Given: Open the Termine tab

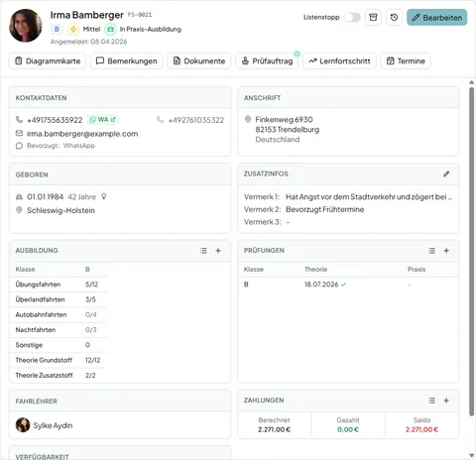Looking at the screenshot, I should pos(406,60).
